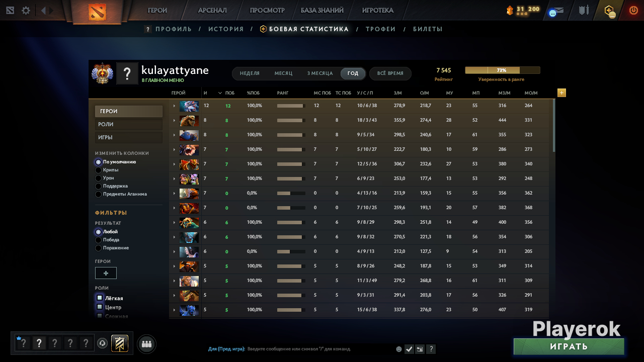Filter results by Победа
Image resolution: width=644 pixels, height=362 pixels.
107,240
